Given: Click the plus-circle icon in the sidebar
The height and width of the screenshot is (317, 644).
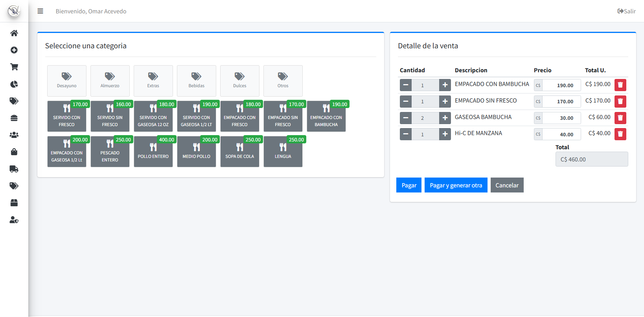Looking at the screenshot, I should point(14,50).
